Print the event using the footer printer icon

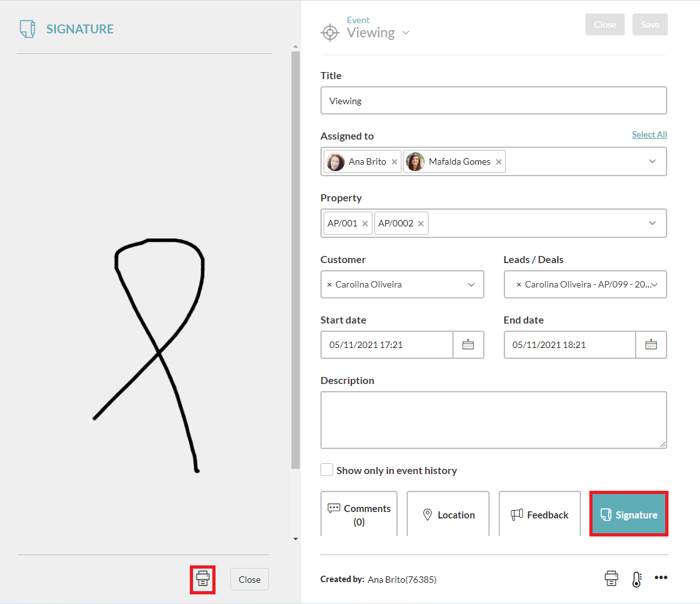pos(611,578)
